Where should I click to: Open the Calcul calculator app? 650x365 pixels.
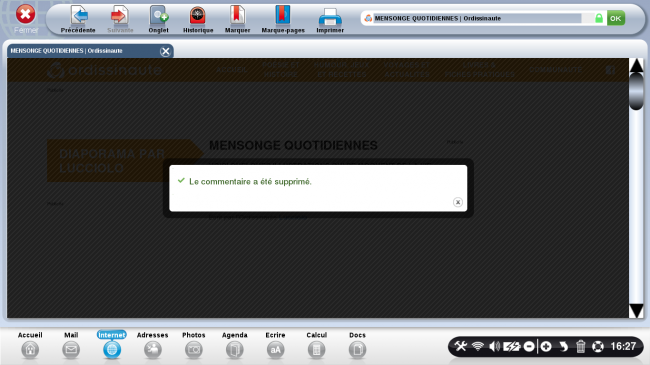click(x=316, y=345)
